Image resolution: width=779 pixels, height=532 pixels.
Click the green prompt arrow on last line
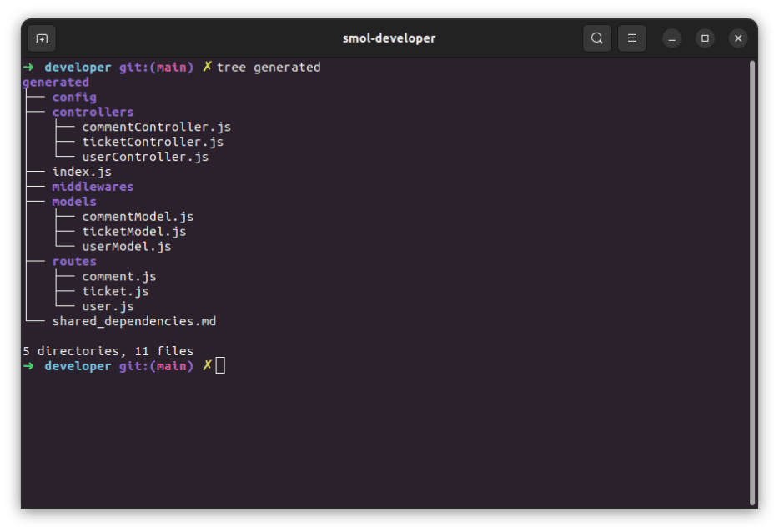coord(28,365)
